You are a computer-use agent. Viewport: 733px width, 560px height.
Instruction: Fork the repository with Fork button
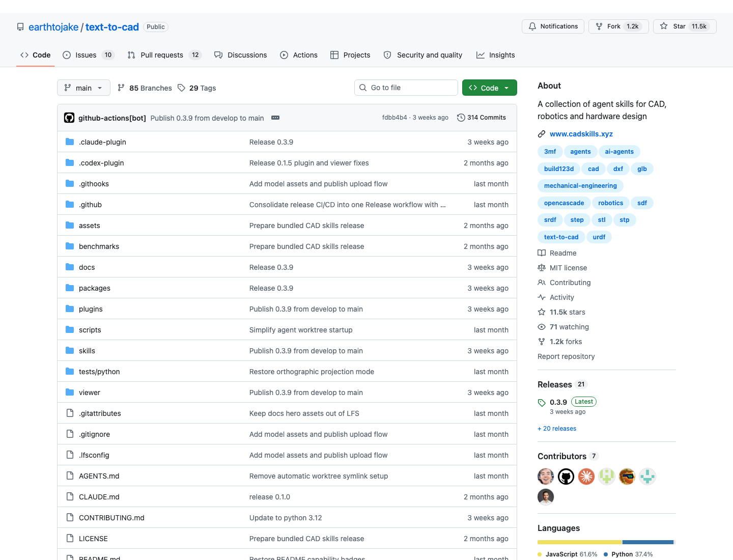(618, 26)
